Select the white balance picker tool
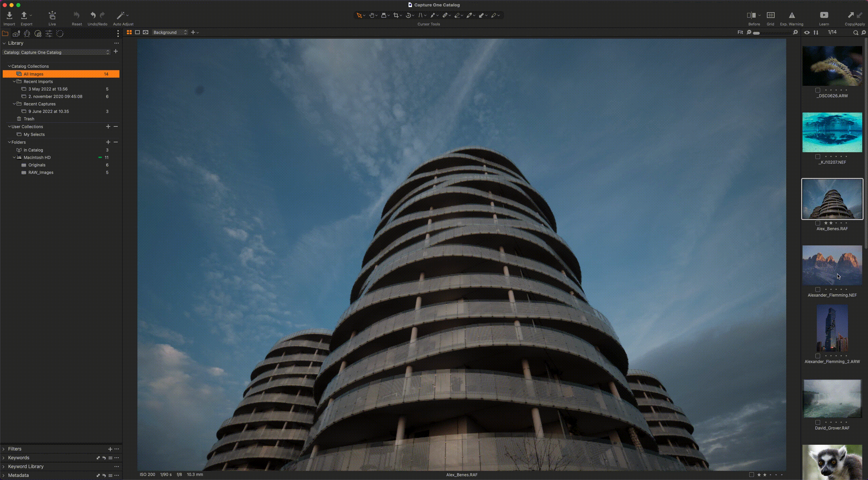This screenshot has width=868, height=480. click(469, 15)
